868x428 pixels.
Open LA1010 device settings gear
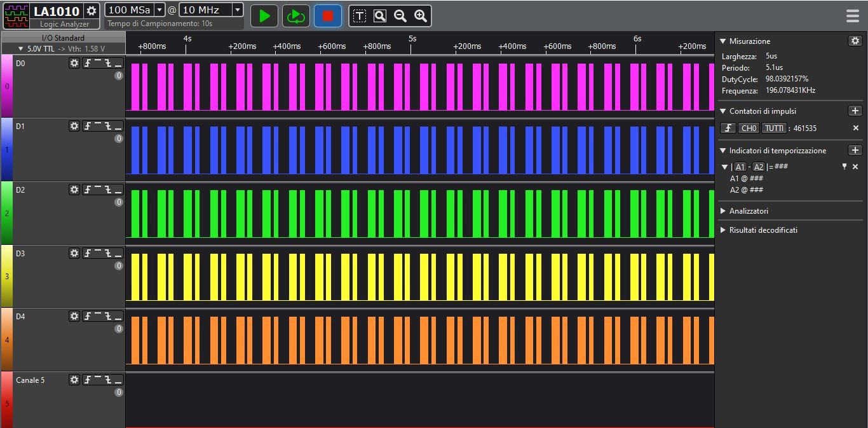(x=92, y=11)
